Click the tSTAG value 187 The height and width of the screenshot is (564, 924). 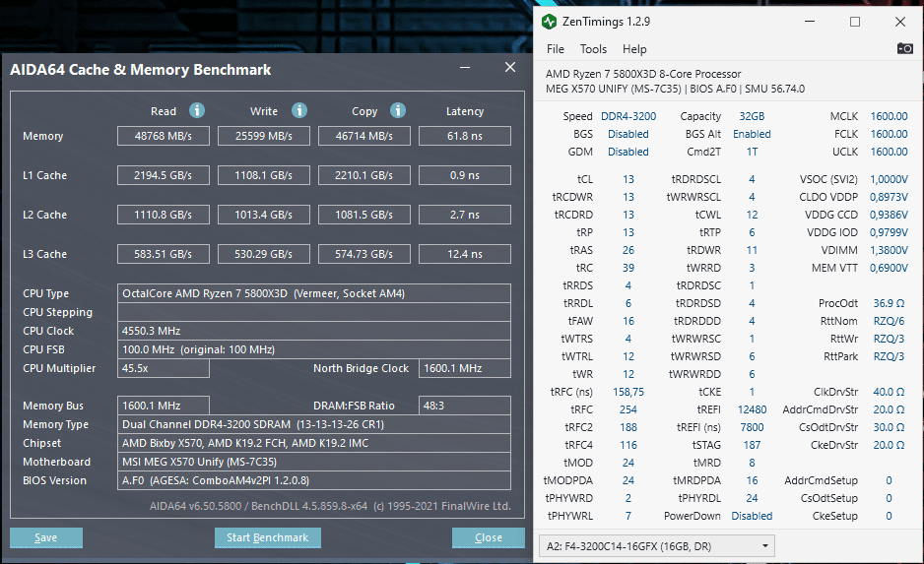click(752, 445)
